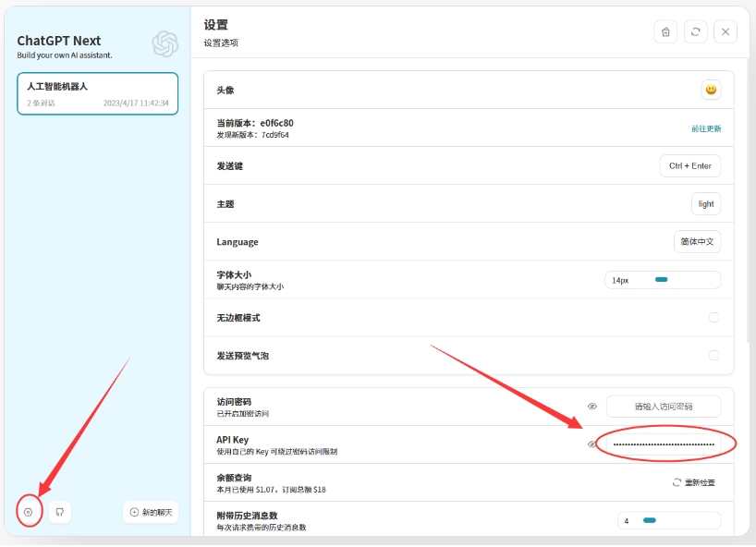Start a chat with 新的聊天 button

[x=151, y=512]
